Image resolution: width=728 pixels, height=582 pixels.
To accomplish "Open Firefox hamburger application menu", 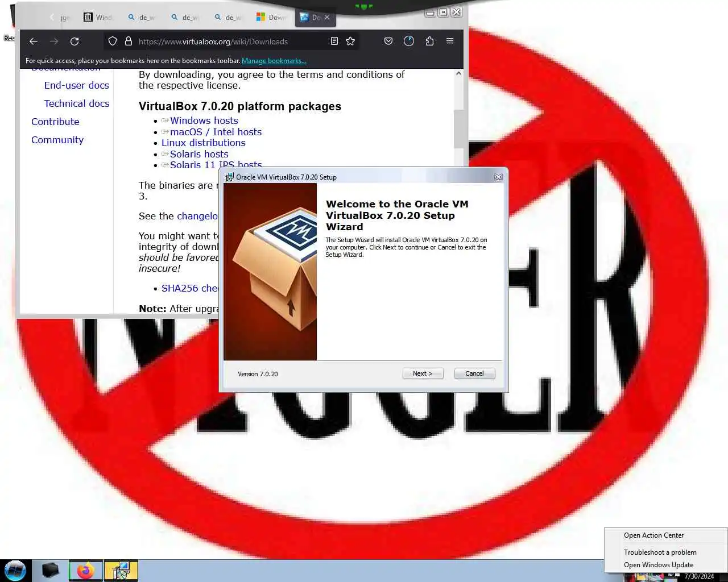I will pyautogui.click(x=450, y=41).
